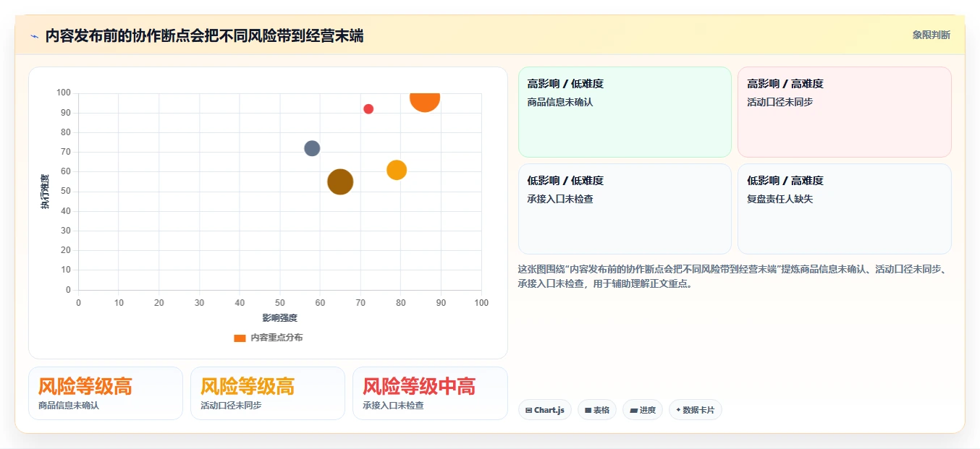Click the 进度 tag chip
Screen dimensions: 980x449
point(643,410)
